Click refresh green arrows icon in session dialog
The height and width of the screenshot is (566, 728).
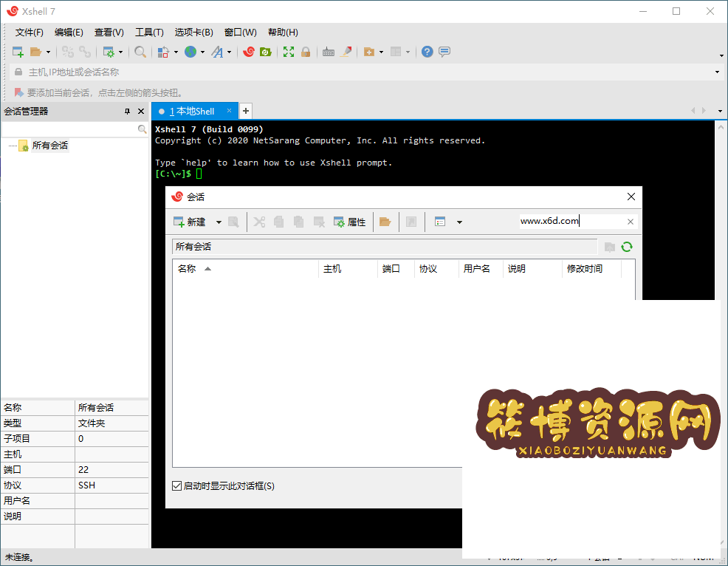[x=627, y=247]
